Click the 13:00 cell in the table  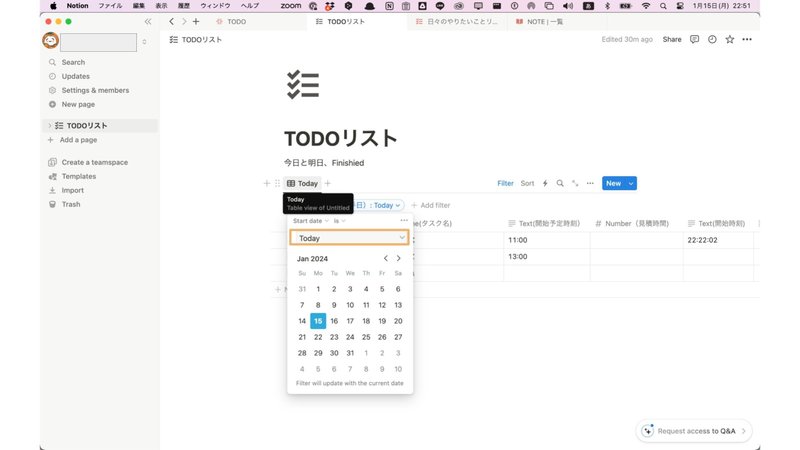point(546,257)
